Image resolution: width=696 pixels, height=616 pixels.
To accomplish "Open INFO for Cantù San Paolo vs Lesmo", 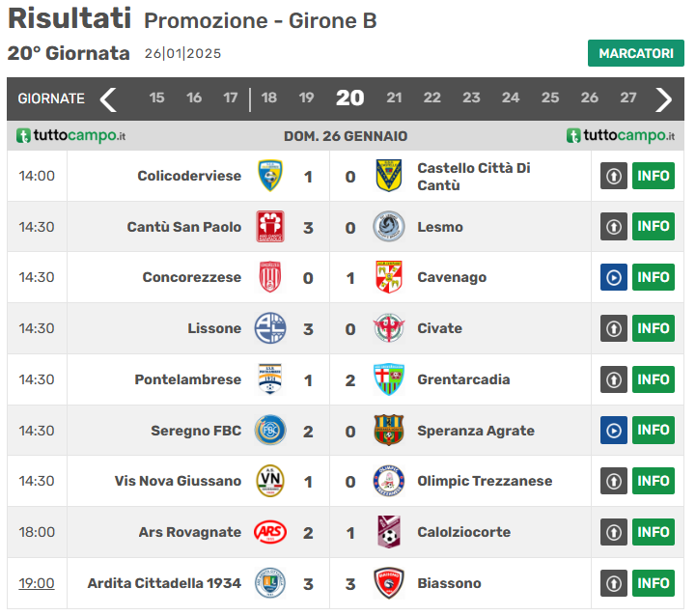I will tap(654, 227).
